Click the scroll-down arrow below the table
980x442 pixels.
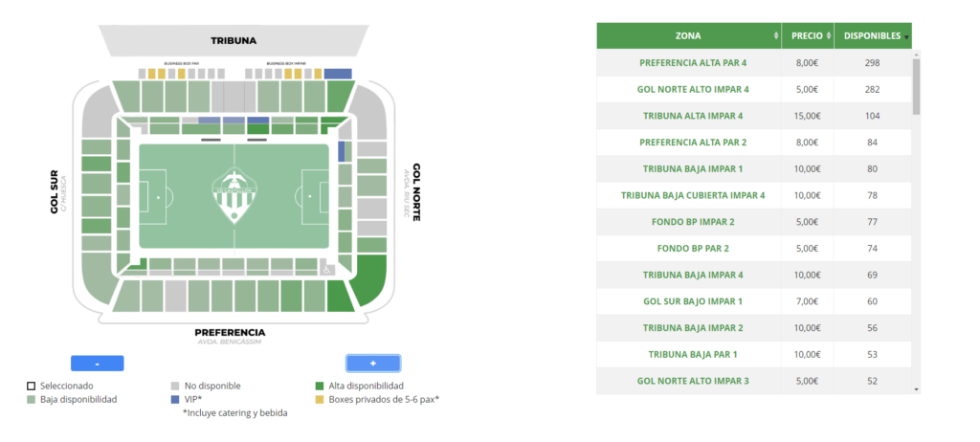pos(917,389)
